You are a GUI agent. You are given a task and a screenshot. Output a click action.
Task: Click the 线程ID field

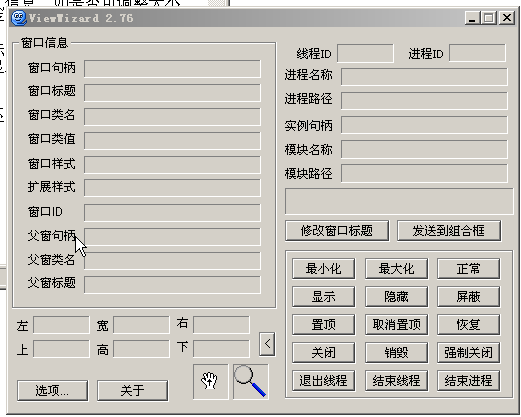click(x=365, y=53)
